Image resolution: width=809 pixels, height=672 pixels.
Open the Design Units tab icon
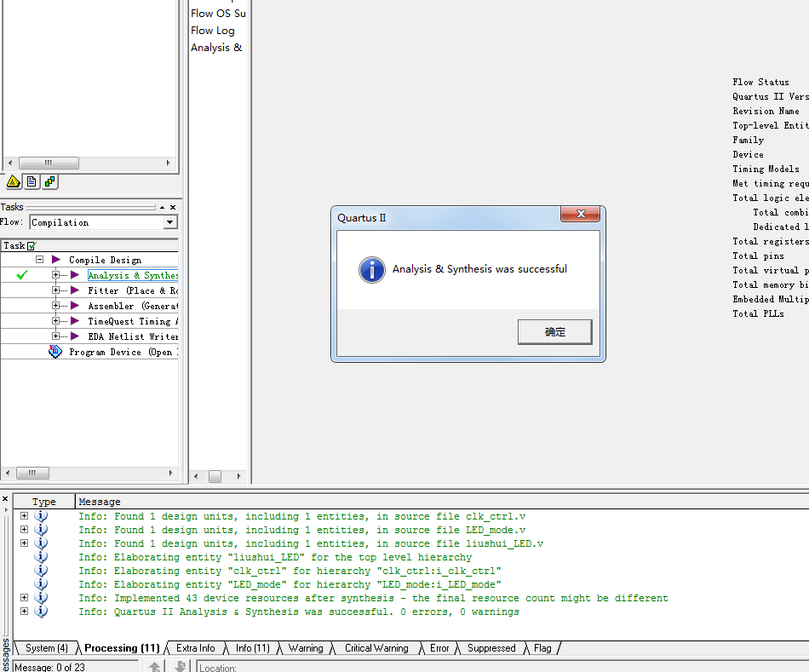49,181
